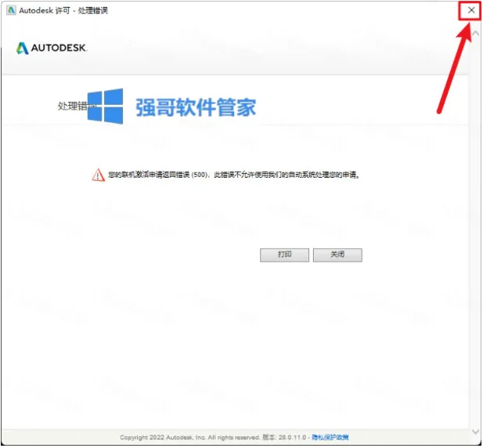
Task: Click the error 500 message text
Action: 234,175
